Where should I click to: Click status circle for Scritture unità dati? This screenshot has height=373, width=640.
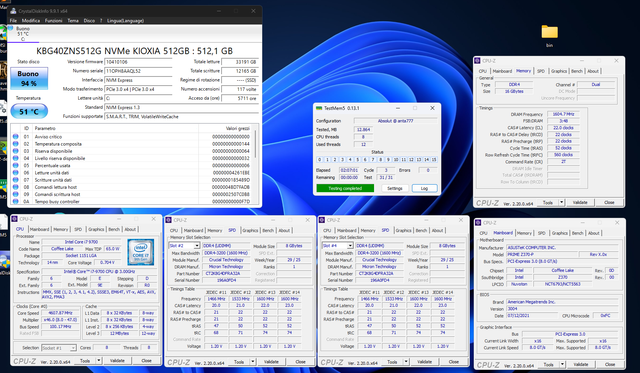point(16,180)
